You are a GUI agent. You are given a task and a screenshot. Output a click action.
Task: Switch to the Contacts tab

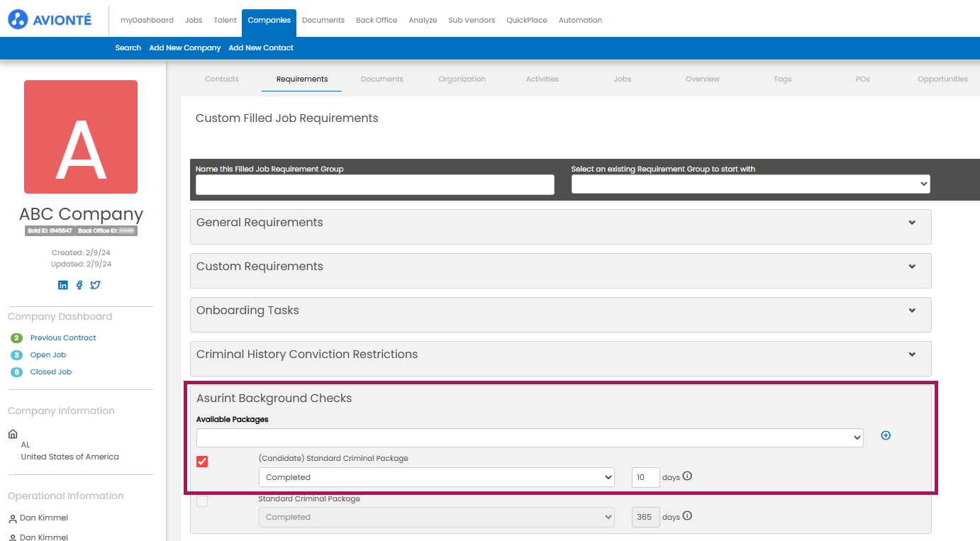222,79
